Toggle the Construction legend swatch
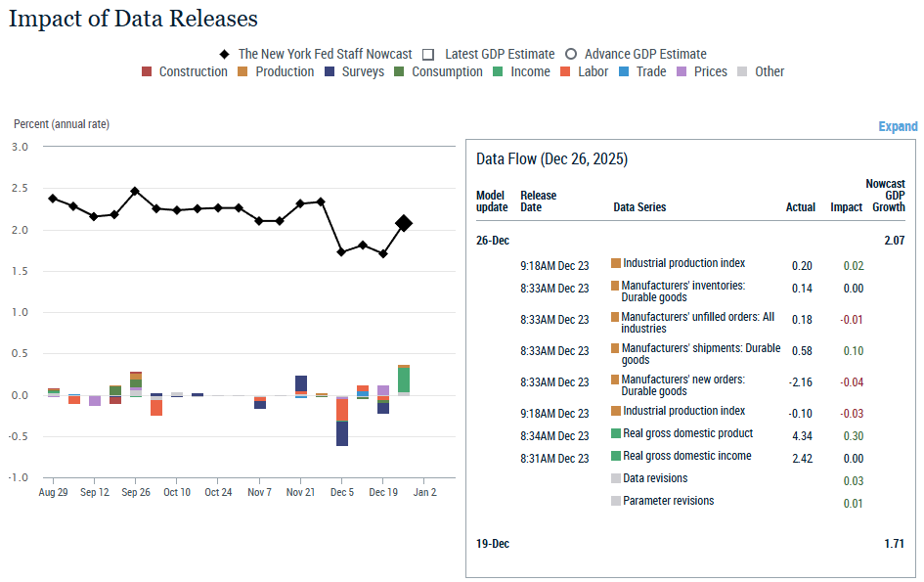 (147, 71)
